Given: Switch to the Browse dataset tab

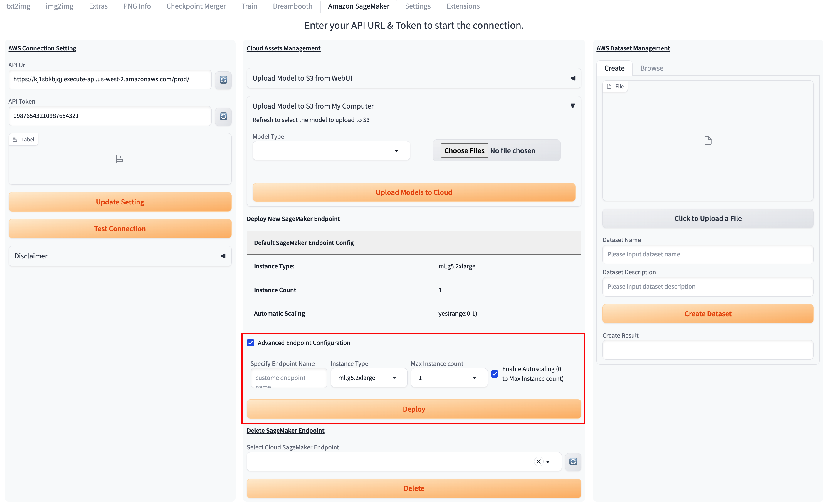Looking at the screenshot, I should (x=651, y=68).
